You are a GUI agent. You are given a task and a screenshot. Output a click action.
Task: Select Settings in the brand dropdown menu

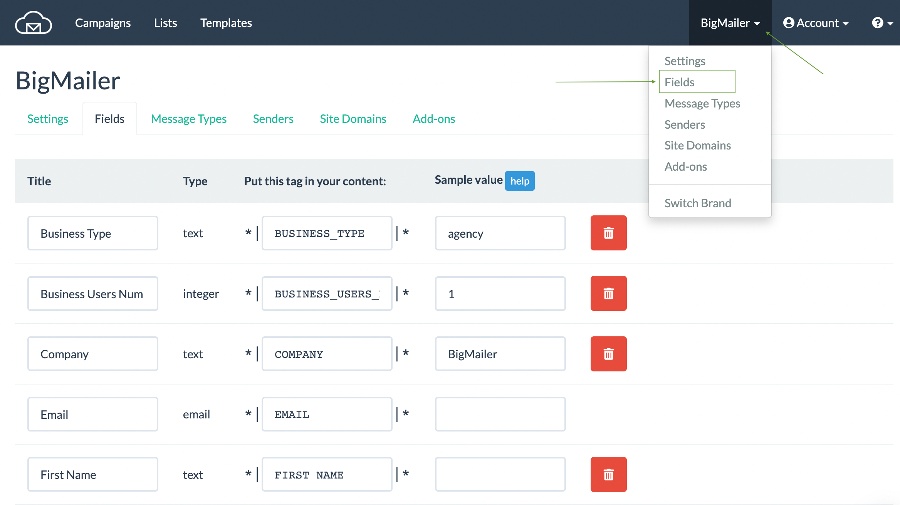(x=685, y=61)
